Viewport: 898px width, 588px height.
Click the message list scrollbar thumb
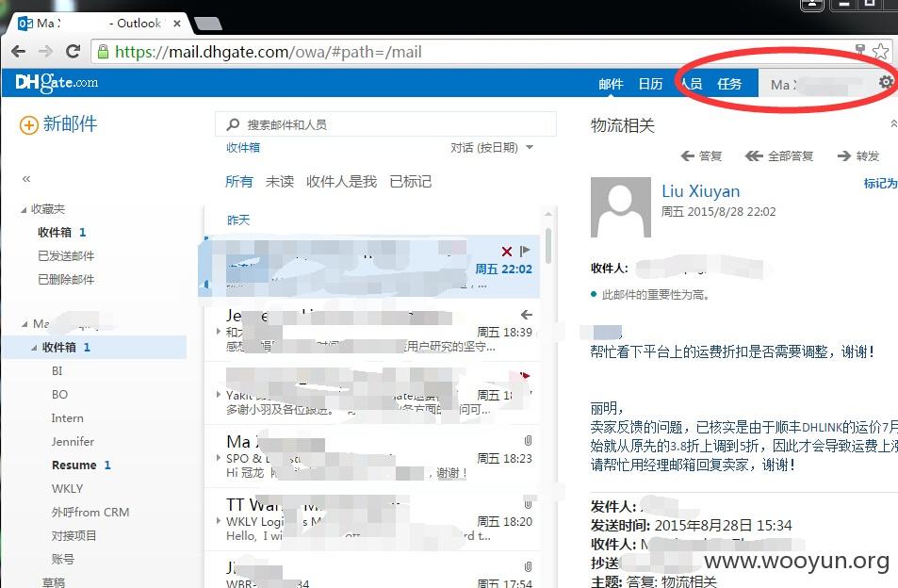click(548, 246)
